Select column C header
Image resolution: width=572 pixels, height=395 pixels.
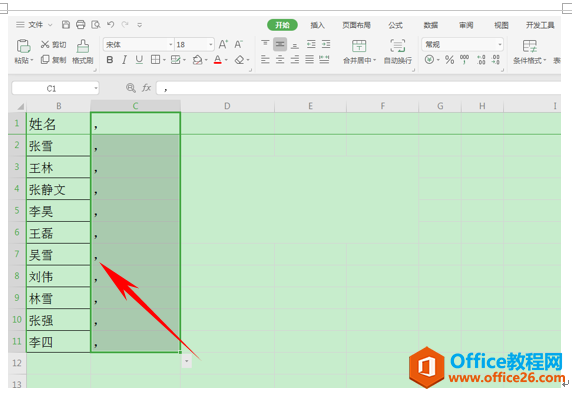[135, 106]
